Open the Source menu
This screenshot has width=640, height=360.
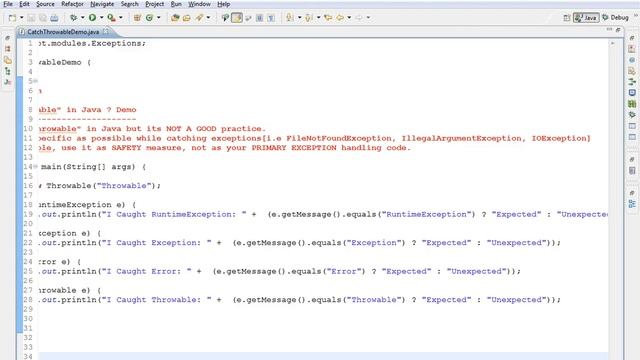coord(45,4)
